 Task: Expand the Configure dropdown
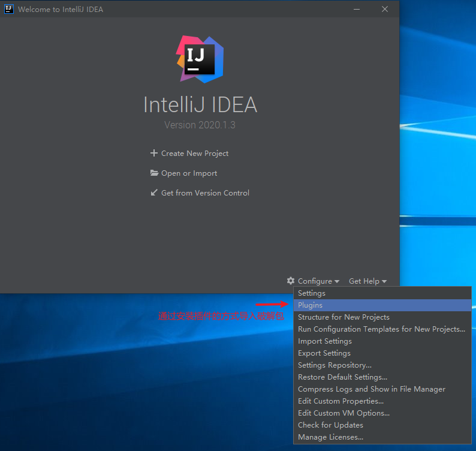point(318,281)
